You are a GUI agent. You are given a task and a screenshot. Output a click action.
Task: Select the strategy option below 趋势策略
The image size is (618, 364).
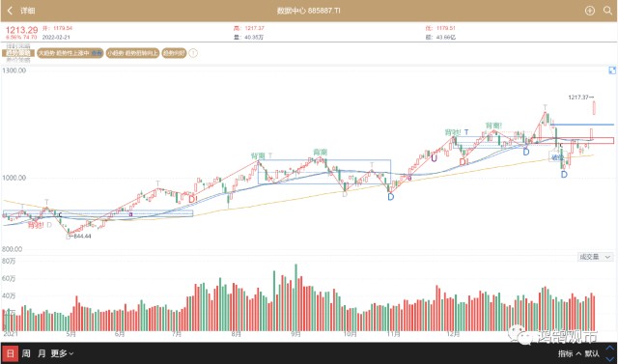18,60
